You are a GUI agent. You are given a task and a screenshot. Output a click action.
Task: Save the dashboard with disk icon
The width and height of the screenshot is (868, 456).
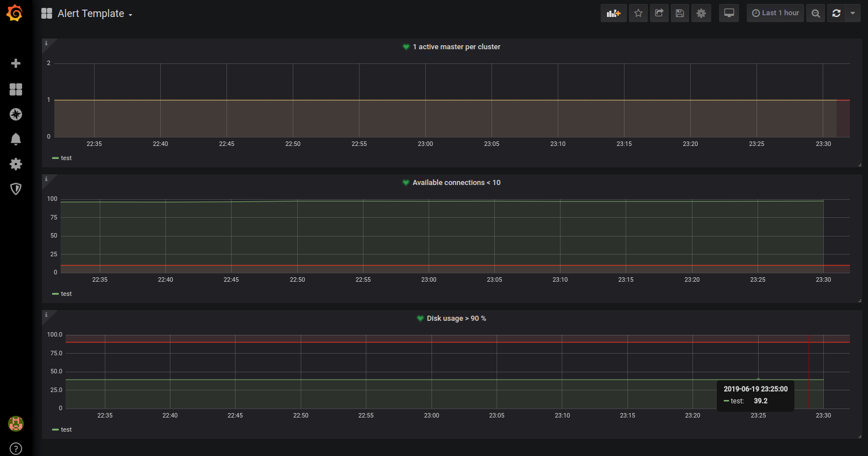(x=680, y=14)
